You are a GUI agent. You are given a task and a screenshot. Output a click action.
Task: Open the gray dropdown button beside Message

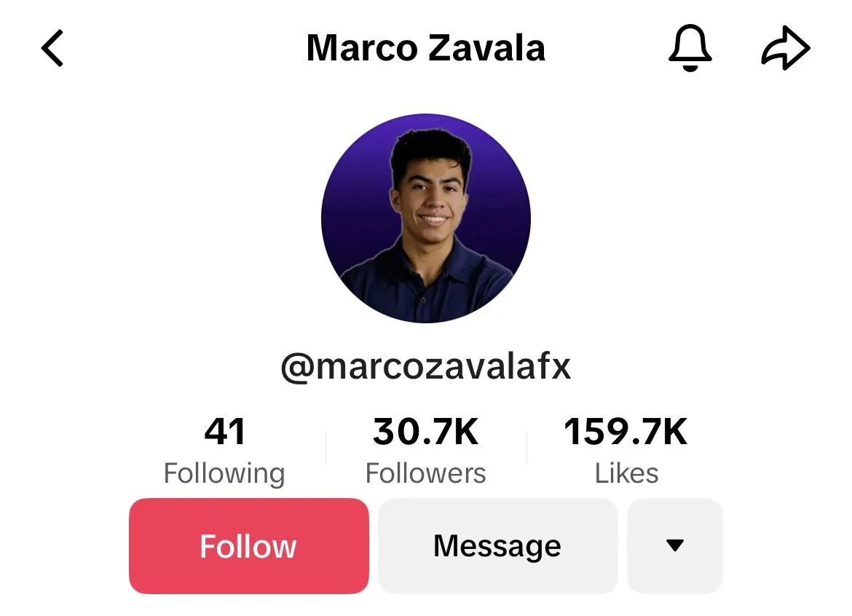click(x=675, y=546)
